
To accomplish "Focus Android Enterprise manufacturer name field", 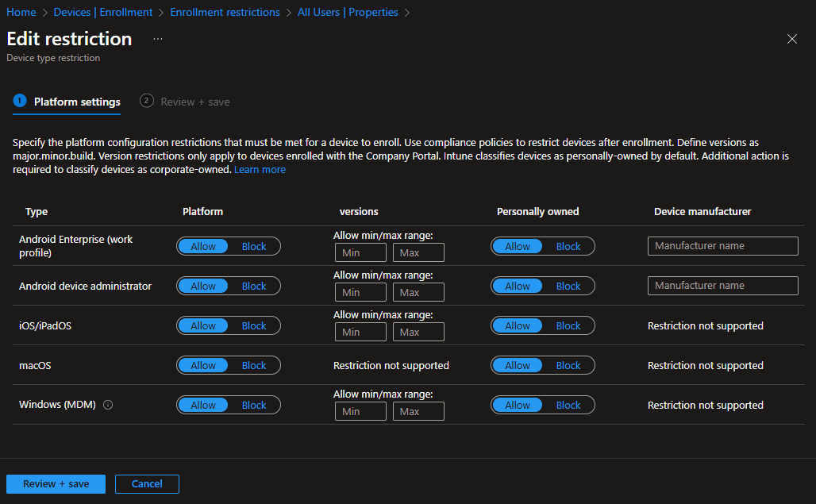I will [722, 246].
